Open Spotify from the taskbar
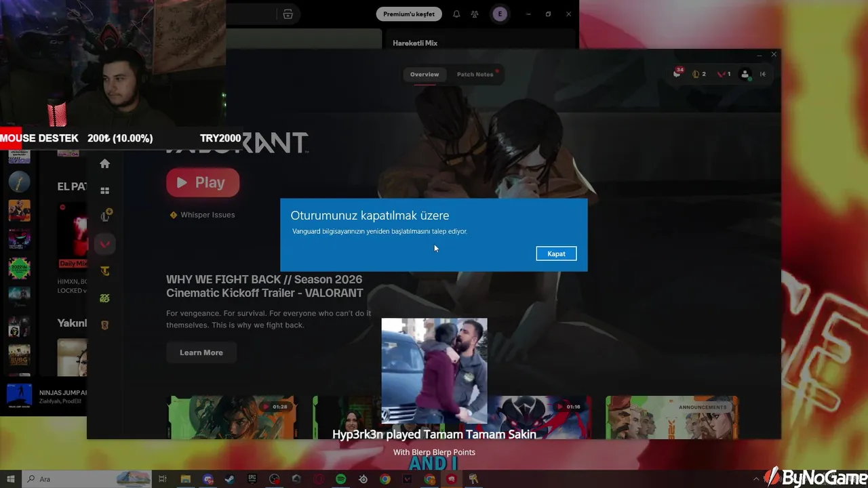This screenshot has width=868, height=488. [x=341, y=479]
